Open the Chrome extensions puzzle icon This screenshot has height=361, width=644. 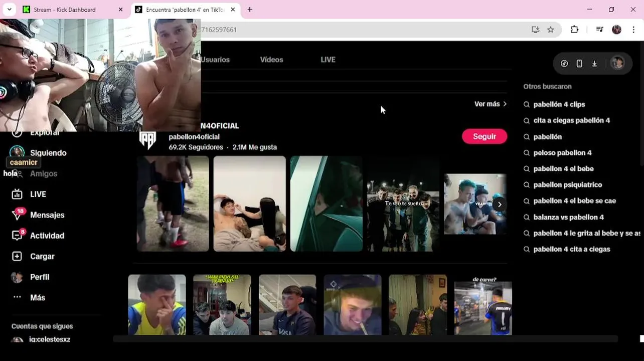coord(575,30)
